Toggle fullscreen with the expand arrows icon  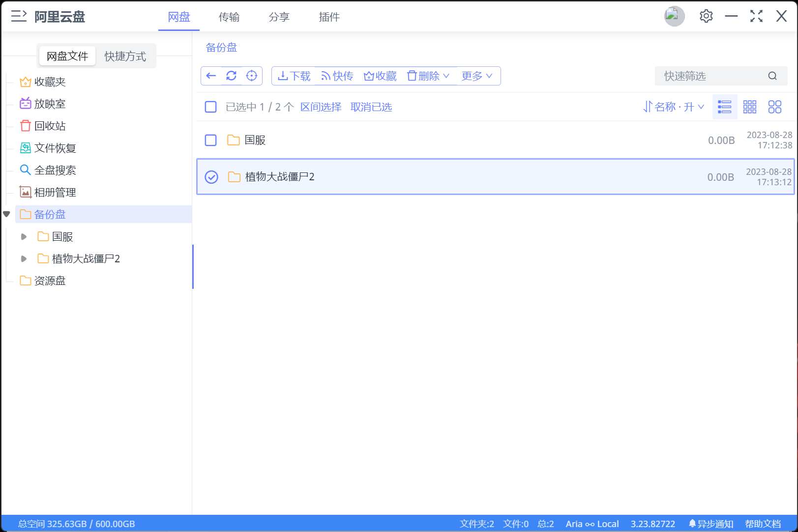[x=756, y=16]
